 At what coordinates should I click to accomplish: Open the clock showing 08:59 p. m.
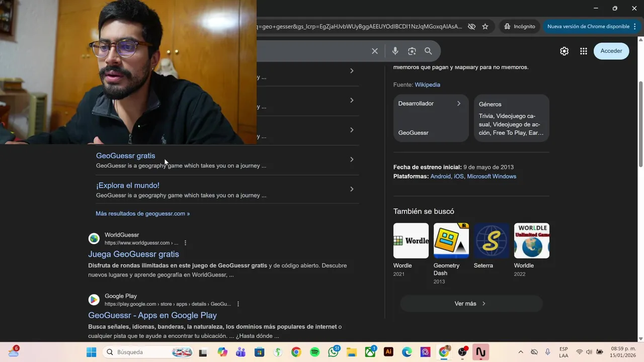point(623,352)
